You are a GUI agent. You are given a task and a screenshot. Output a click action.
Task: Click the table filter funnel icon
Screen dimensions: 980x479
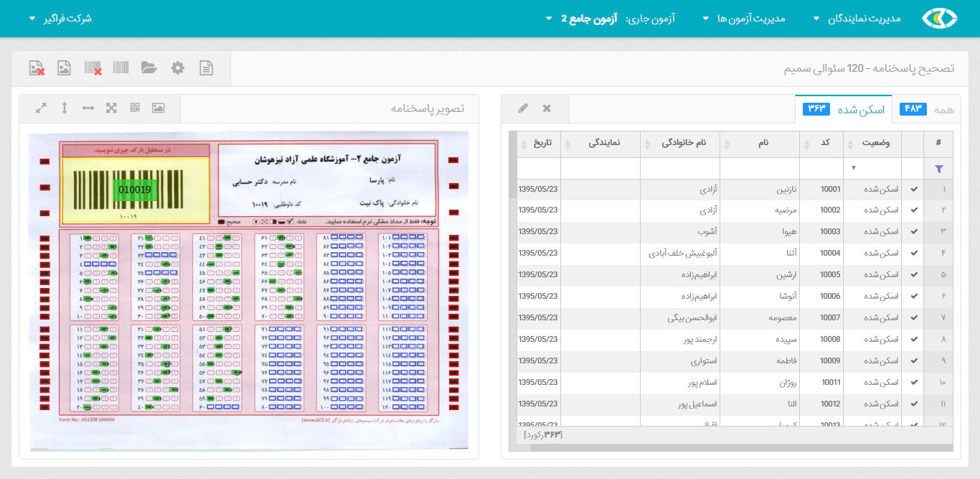pyautogui.click(x=939, y=169)
